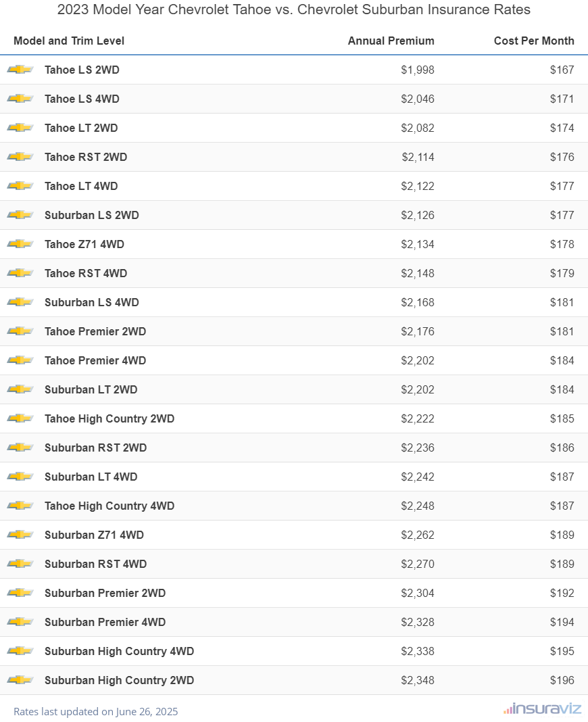
Task: Click the $2,202 premium in Suburban LT 2WD row
Action: click(x=418, y=389)
